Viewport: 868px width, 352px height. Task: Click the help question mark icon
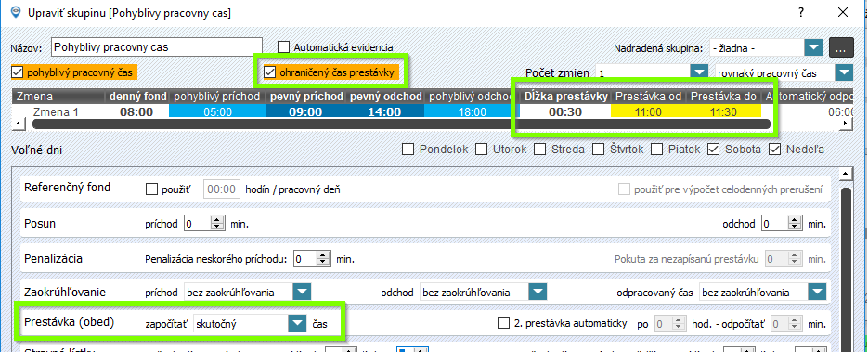point(801,12)
